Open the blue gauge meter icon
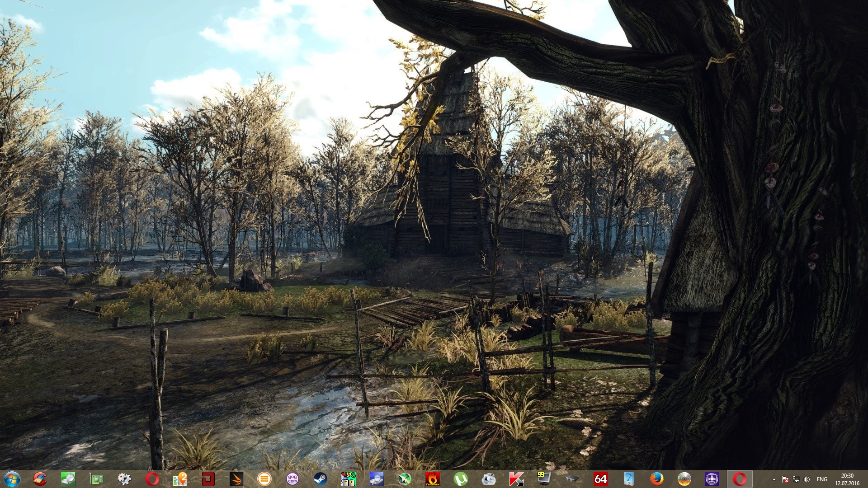Image resolution: width=868 pixels, height=488 pixels. click(x=628, y=479)
